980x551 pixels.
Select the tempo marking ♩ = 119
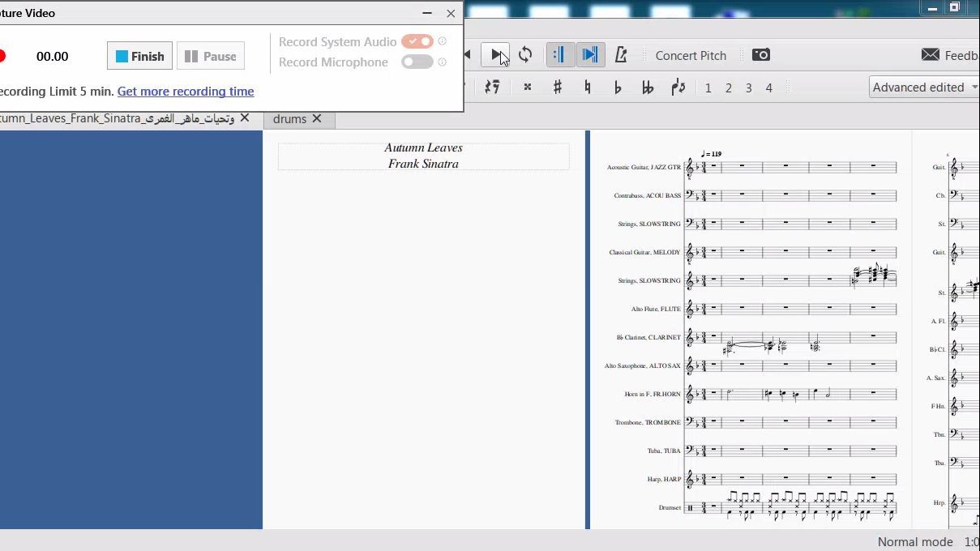711,153
